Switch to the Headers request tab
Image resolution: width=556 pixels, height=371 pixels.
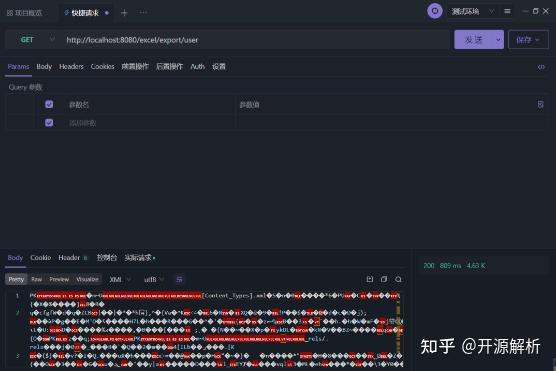click(x=71, y=66)
